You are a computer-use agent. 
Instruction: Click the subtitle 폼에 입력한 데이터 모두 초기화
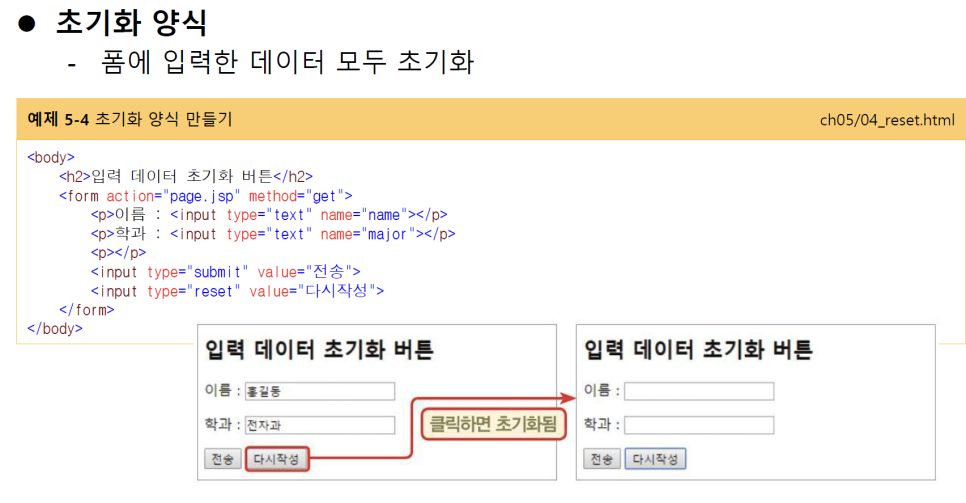tap(287, 62)
